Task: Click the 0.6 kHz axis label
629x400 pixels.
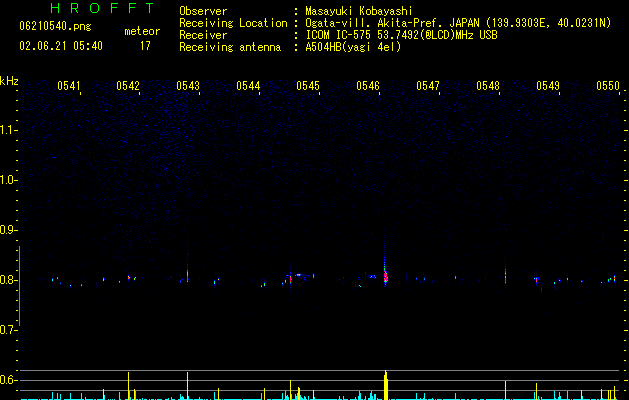Action: (9, 380)
